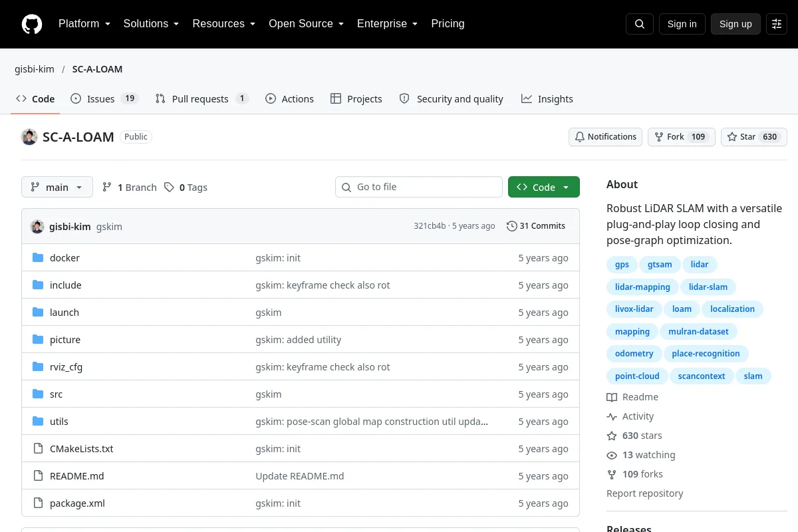The width and height of the screenshot is (798, 532).
Task: Open the CMakeLists.txt file name
Action: 82,449
